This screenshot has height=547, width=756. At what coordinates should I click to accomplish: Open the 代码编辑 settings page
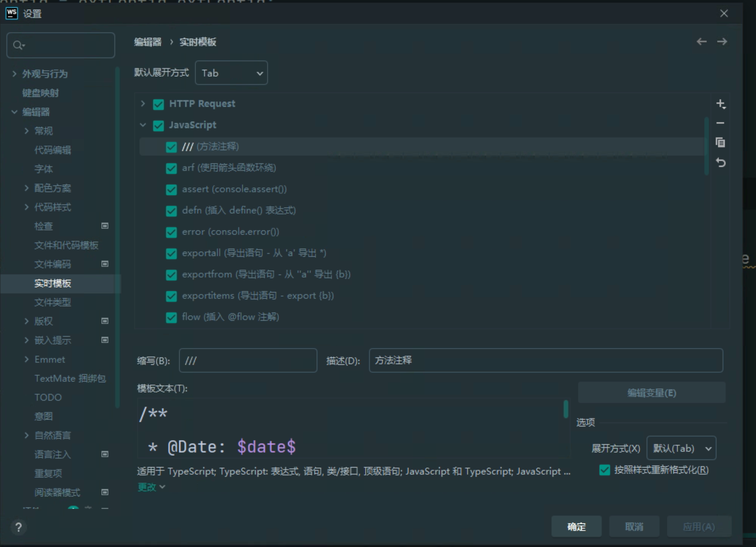[53, 150]
